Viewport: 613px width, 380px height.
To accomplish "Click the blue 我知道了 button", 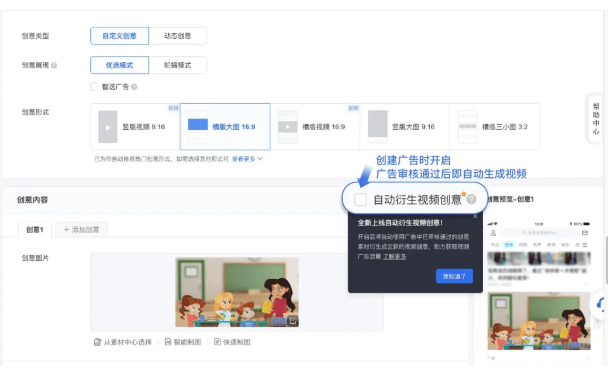I will [454, 276].
